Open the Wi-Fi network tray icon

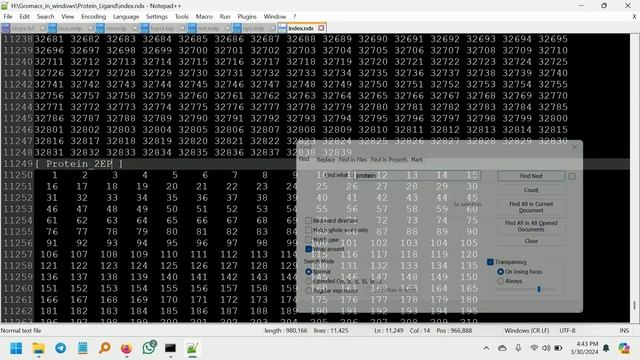[x=534, y=348]
